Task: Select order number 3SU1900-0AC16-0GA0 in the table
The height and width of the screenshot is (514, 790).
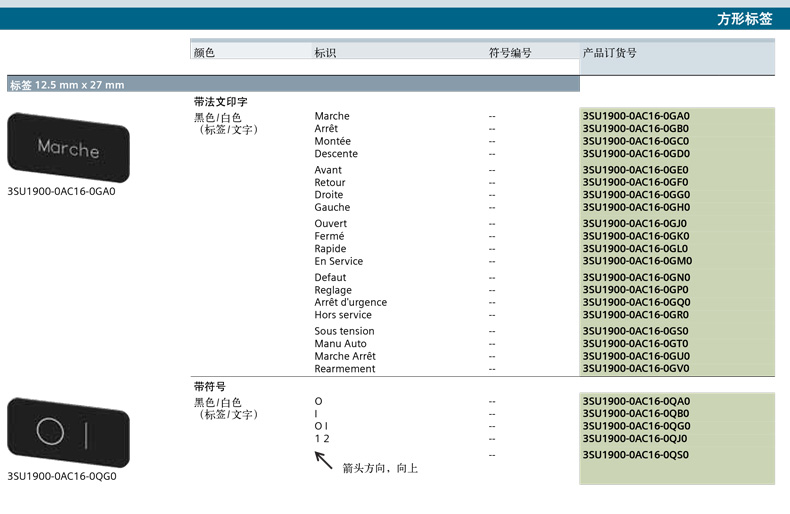Action: [636, 116]
